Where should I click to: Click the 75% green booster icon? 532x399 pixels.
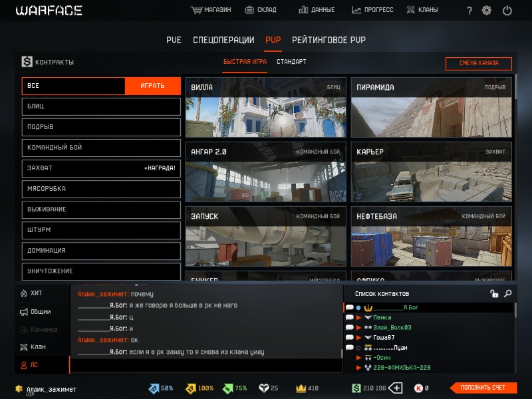227,388
